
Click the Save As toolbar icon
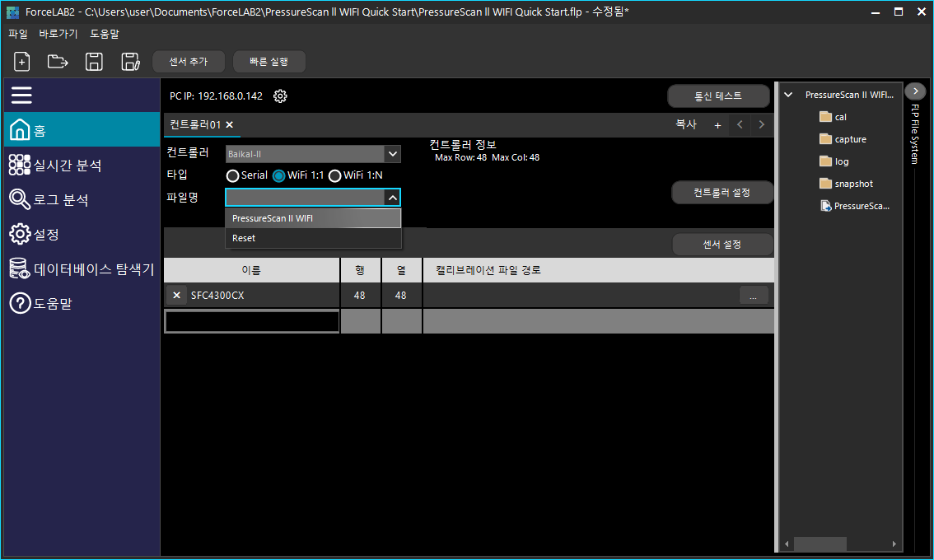click(130, 62)
